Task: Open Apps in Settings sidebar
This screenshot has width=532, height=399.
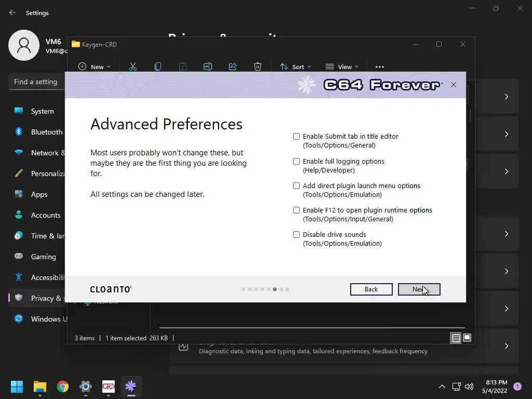Action: 37,194
